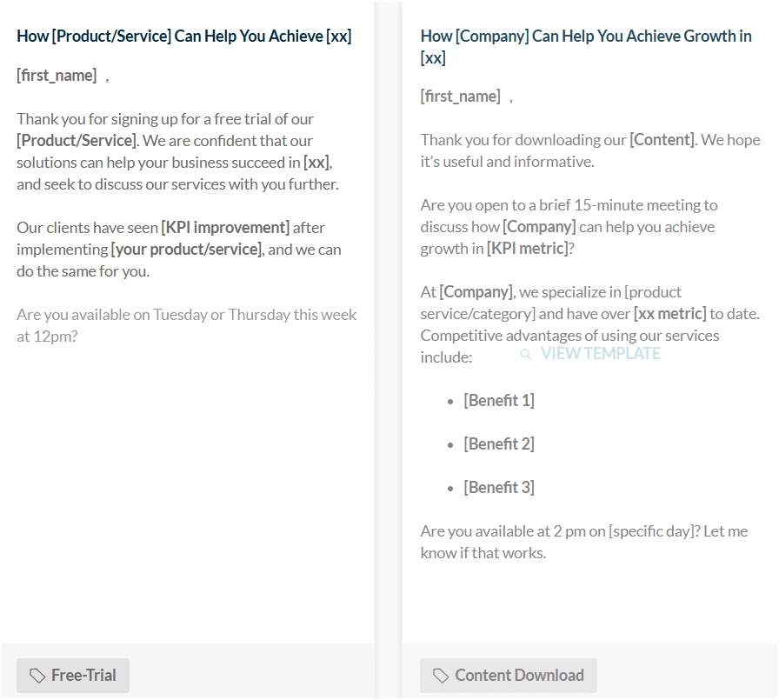Screen dimensions: 779x700
Task: Click the magnifier icon next to VIEW TEMPLATE
Action: pos(526,354)
